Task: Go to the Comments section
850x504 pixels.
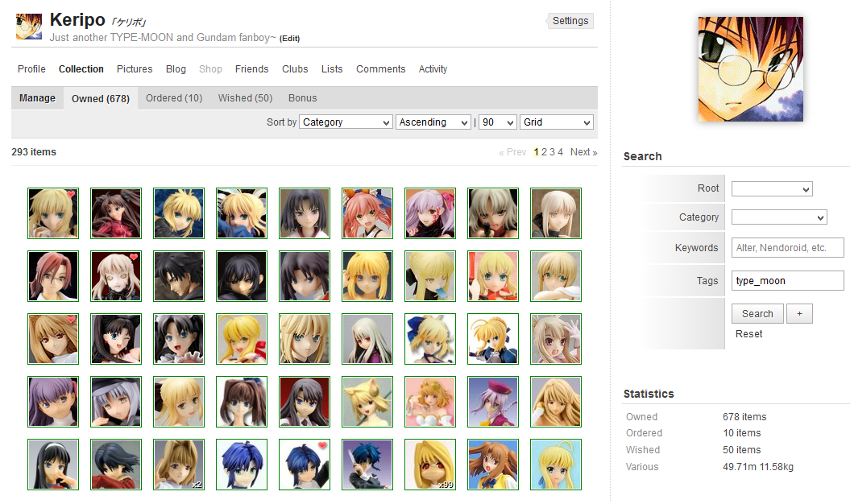Action: [x=380, y=69]
